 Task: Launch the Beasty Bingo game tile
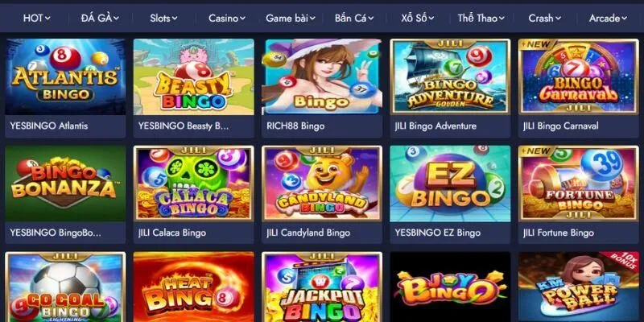point(194,76)
